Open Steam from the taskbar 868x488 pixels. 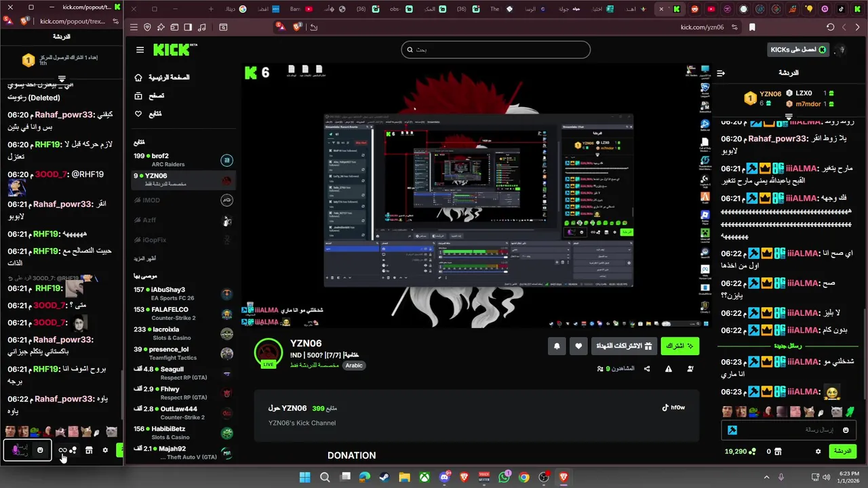pos(384,477)
